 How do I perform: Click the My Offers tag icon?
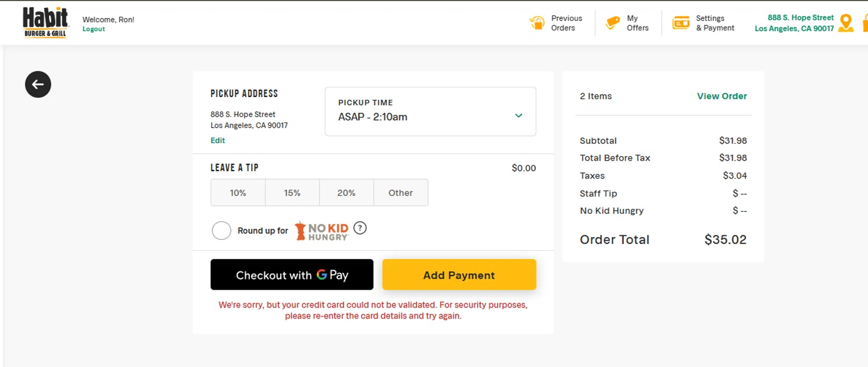613,23
